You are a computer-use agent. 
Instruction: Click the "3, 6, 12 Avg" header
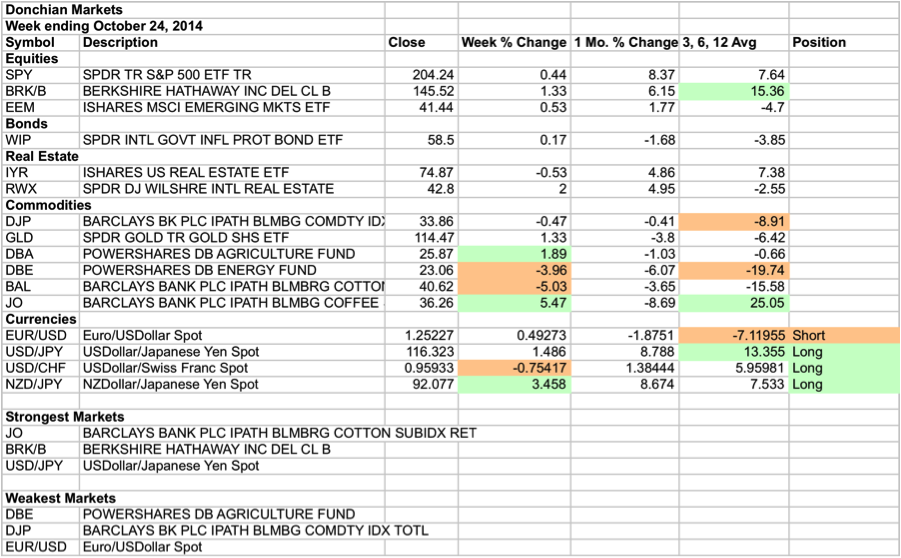pos(734,43)
